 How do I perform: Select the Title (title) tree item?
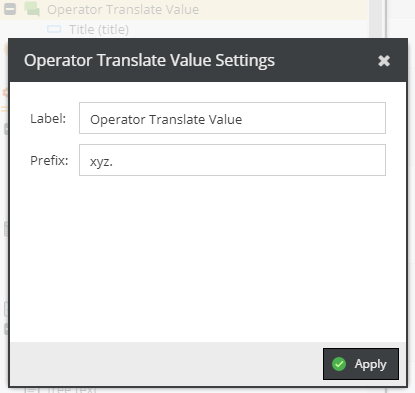[x=99, y=30]
